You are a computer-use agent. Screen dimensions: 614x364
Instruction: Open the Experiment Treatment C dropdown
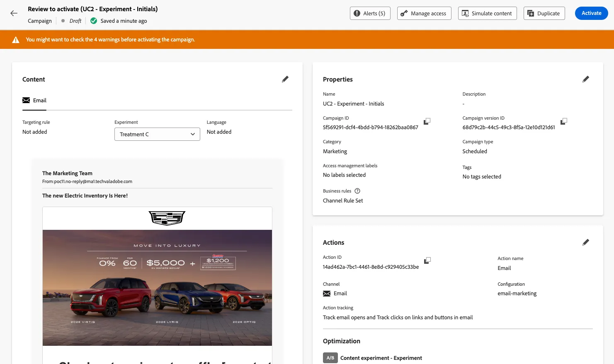[157, 134]
